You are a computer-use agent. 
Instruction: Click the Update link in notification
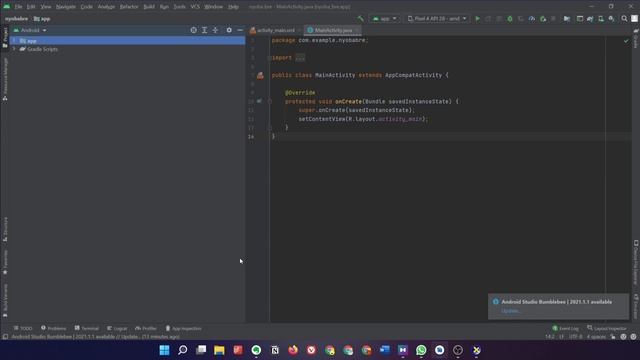pos(511,311)
